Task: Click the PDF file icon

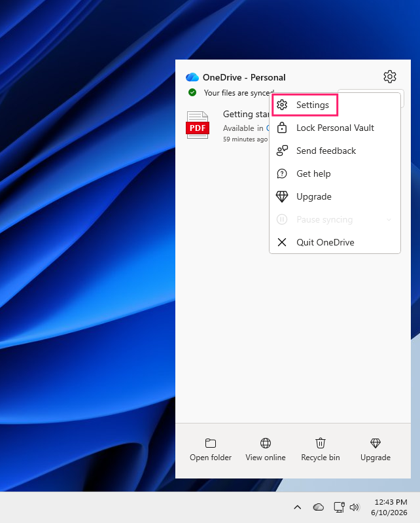Action: 198,125
